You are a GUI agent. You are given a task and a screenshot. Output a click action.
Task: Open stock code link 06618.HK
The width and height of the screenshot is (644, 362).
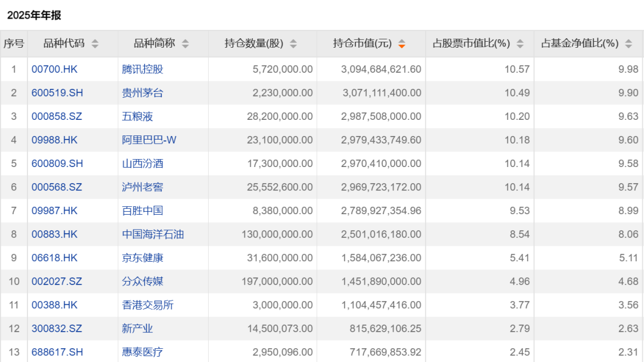pos(55,258)
